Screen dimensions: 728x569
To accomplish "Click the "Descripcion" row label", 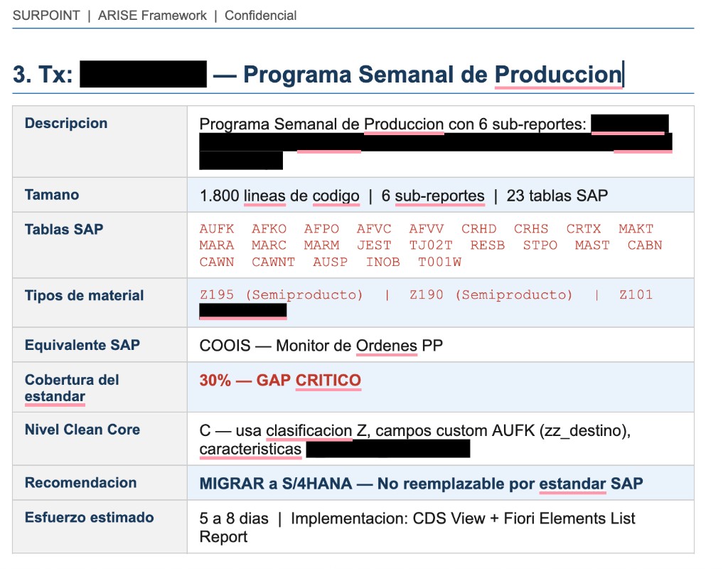I will tap(65, 122).
